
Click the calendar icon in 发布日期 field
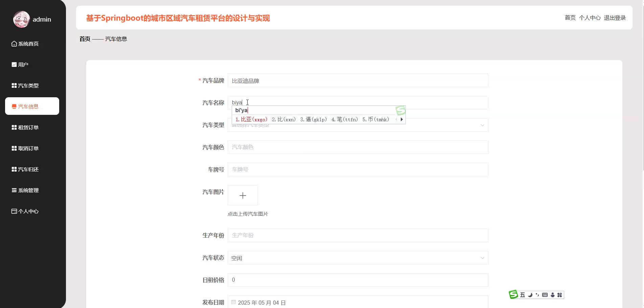pyautogui.click(x=233, y=302)
